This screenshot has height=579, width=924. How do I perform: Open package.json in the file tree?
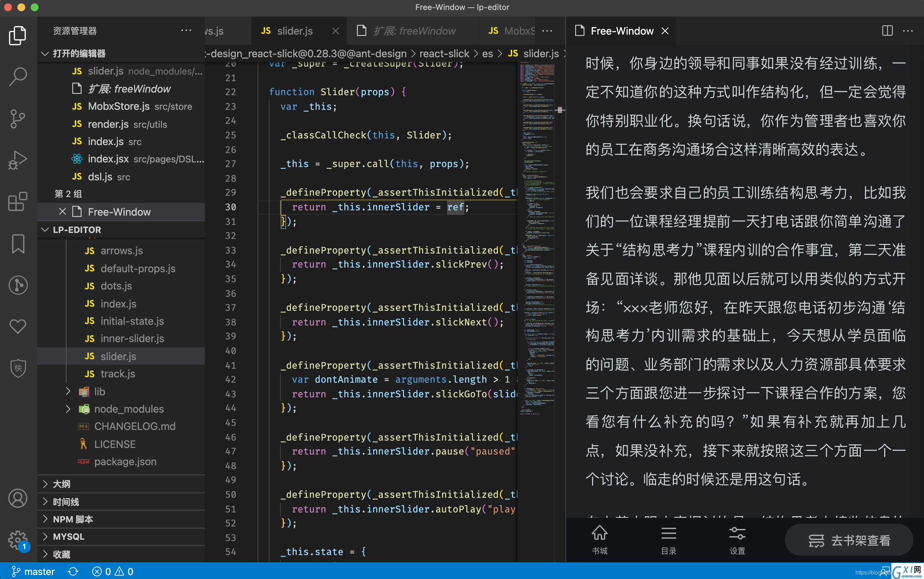point(121,461)
